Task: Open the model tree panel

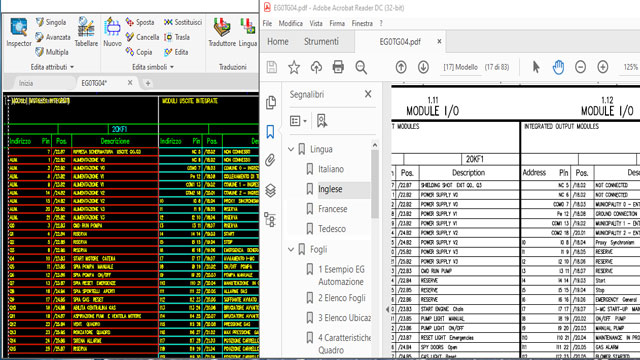Action: (x=270, y=220)
